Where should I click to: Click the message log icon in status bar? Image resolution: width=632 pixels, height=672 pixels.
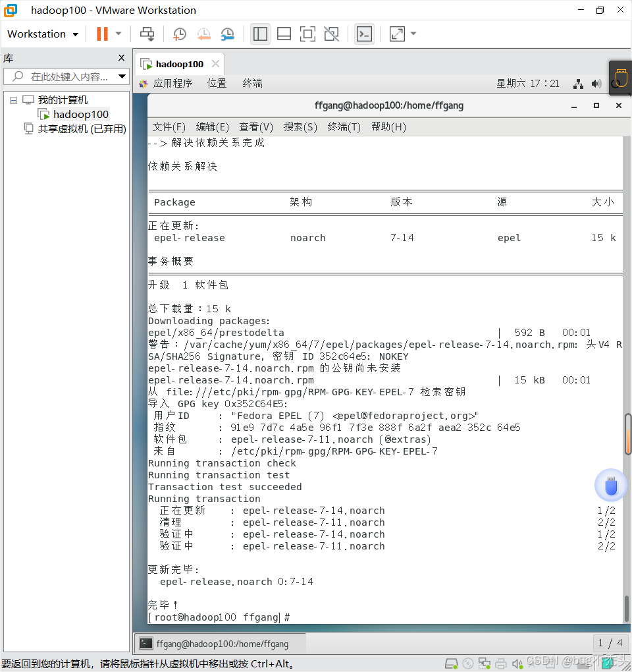[x=608, y=664]
